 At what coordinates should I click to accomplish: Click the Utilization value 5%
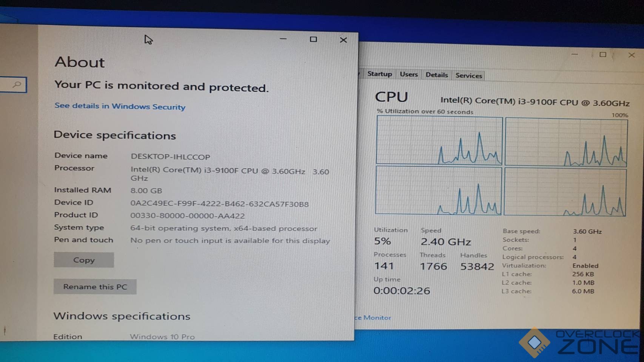[382, 241]
